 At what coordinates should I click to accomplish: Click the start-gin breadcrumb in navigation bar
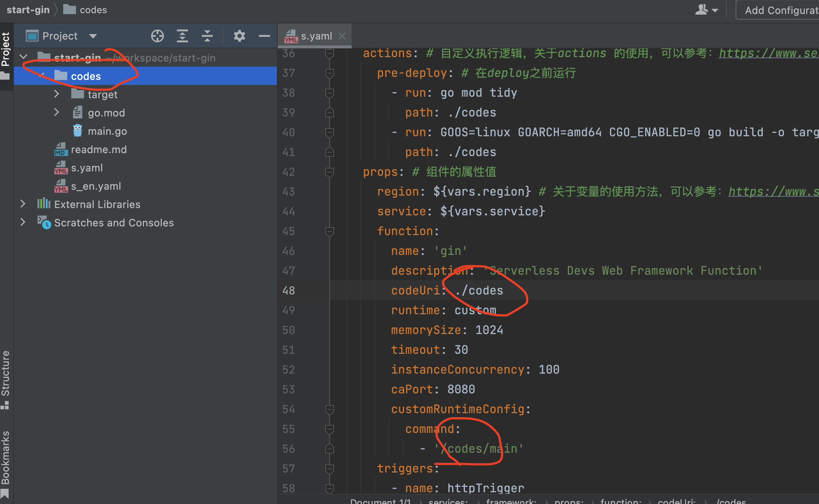[28, 10]
